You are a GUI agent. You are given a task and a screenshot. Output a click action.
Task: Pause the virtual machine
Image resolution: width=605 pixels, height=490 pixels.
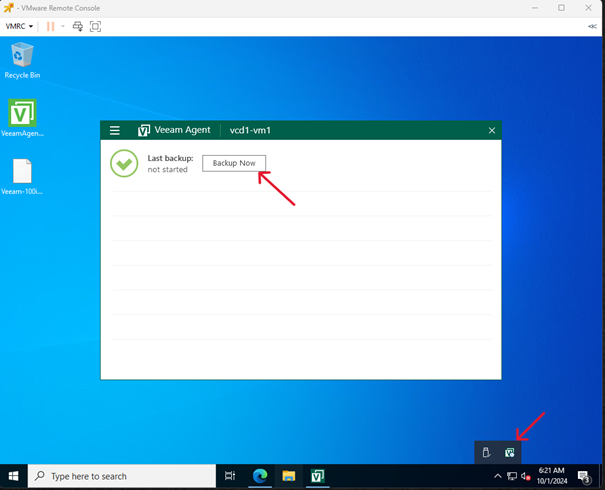point(50,26)
